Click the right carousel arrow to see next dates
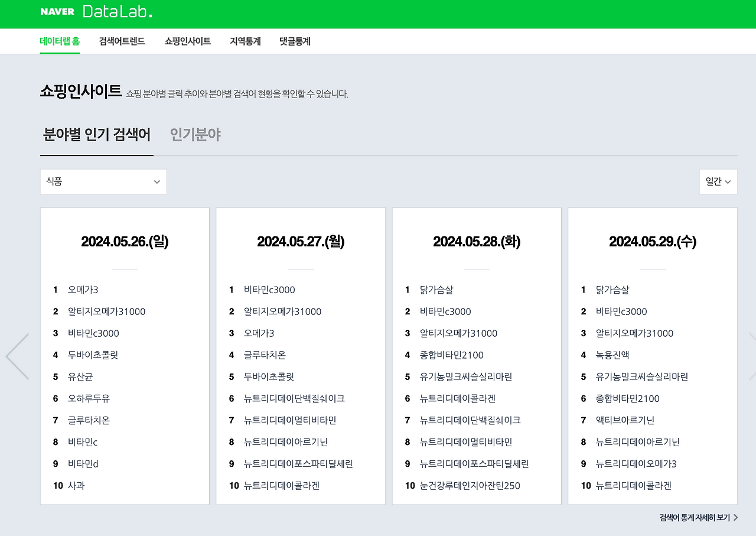 coord(751,356)
